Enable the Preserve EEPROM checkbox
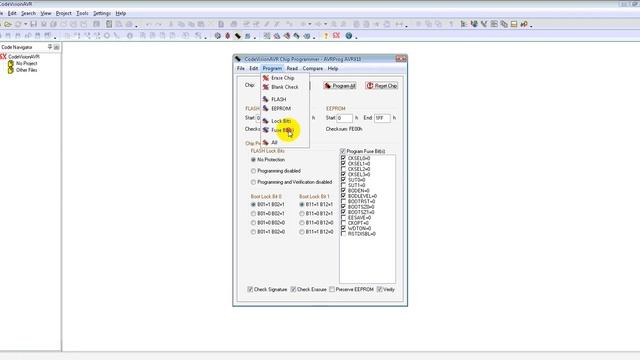The image size is (640, 360). [332, 289]
